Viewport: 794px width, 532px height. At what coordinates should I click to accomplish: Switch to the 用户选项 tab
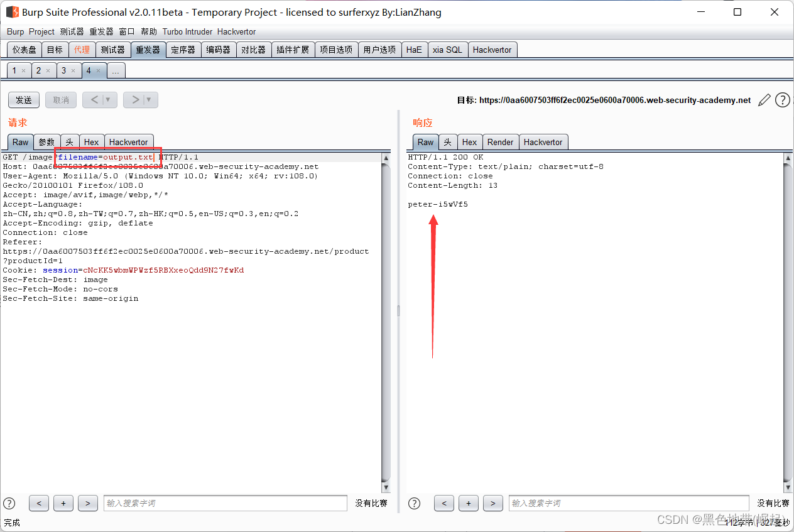click(x=380, y=50)
